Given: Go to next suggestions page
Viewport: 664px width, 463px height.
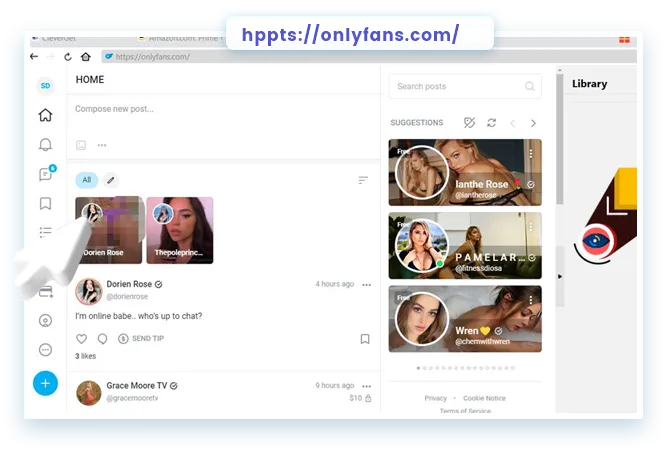Looking at the screenshot, I should tap(534, 123).
